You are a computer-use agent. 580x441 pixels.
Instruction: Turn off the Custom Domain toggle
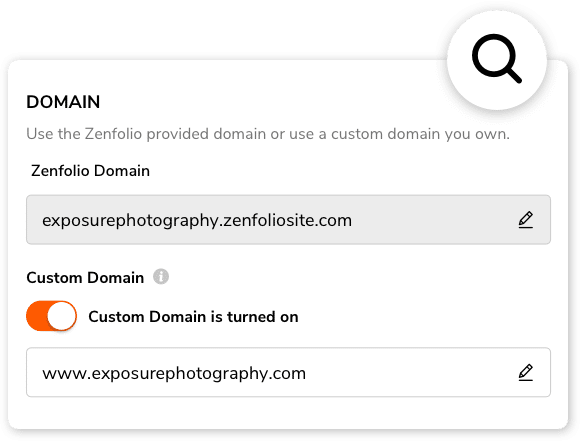51,316
